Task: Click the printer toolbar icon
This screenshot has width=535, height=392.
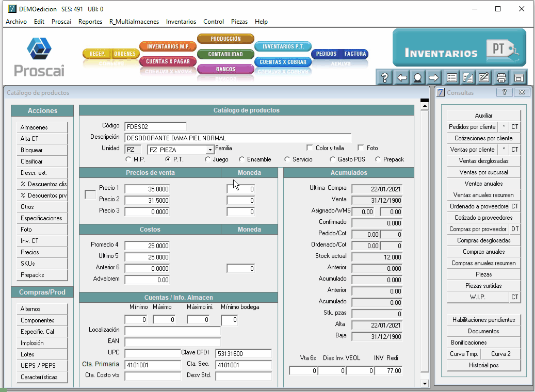Action: pos(501,77)
